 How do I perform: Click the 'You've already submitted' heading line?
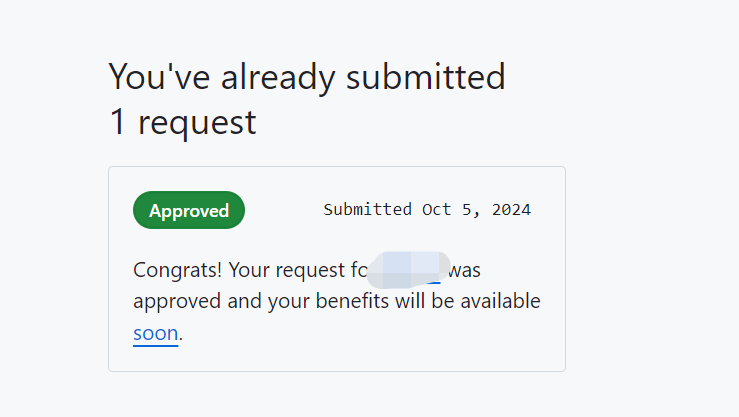click(x=307, y=77)
